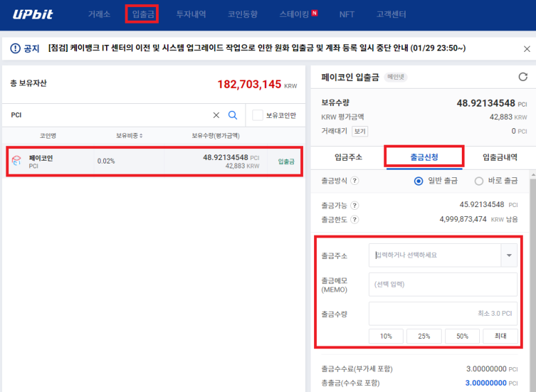
Task: Open the 거래소 menu
Action: point(99,14)
